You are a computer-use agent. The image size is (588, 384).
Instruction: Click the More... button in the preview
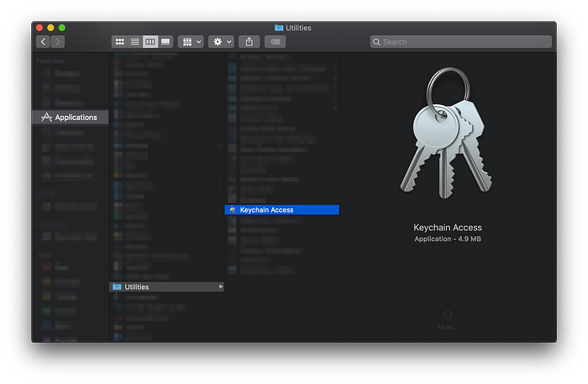[x=448, y=321]
